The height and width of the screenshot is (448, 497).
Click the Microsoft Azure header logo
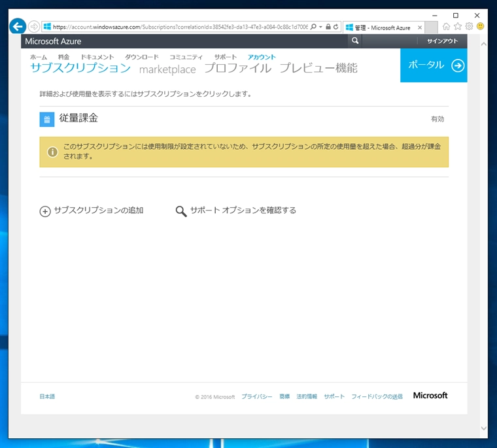tap(53, 42)
